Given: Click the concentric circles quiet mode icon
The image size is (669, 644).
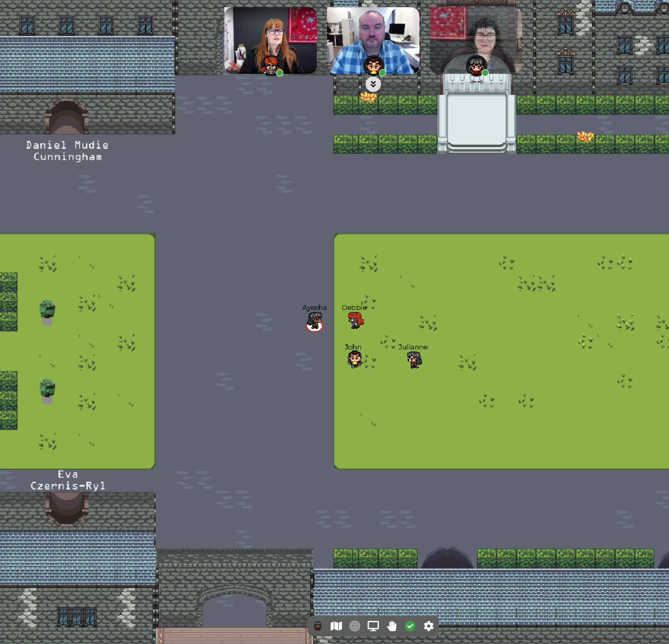Looking at the screenshot, I should pyautogui.click(x=355, y=626).
